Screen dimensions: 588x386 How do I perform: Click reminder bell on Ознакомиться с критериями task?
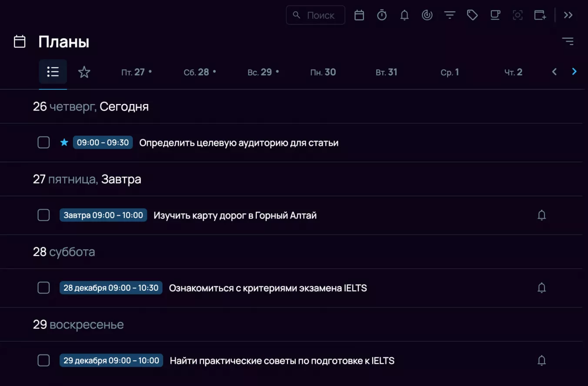pos(541,288)
